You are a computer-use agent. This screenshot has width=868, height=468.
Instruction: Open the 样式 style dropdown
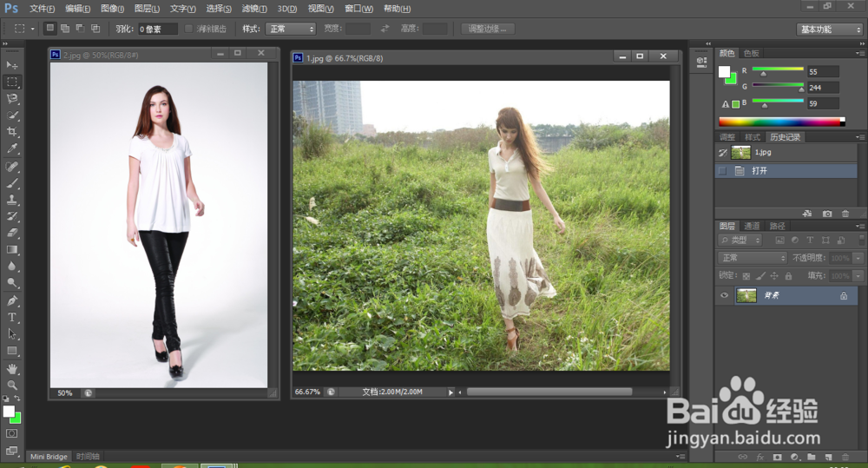(x=291, y=29)
